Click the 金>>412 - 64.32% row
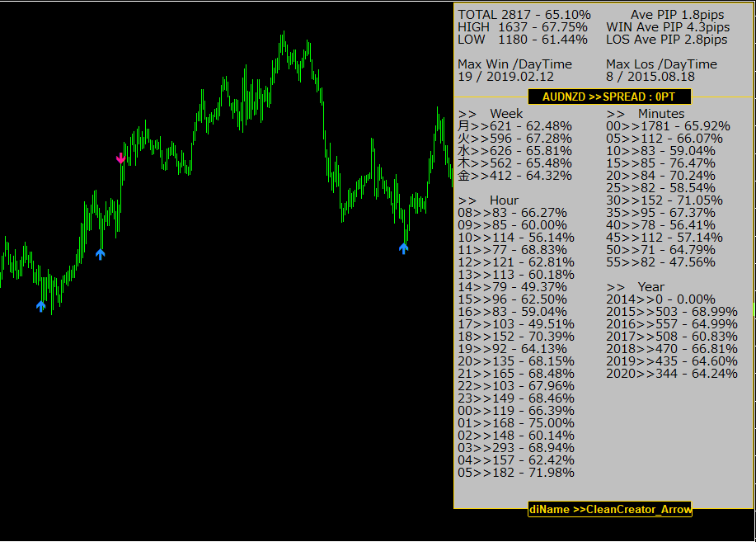Viewport: 756px width, 542px height. [x=514, y=176]
